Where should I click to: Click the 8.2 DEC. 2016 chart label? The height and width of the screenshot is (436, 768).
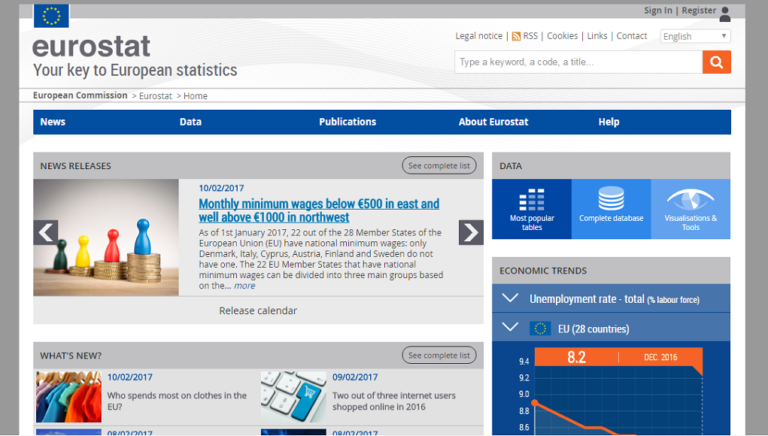[x=619, y=357]
